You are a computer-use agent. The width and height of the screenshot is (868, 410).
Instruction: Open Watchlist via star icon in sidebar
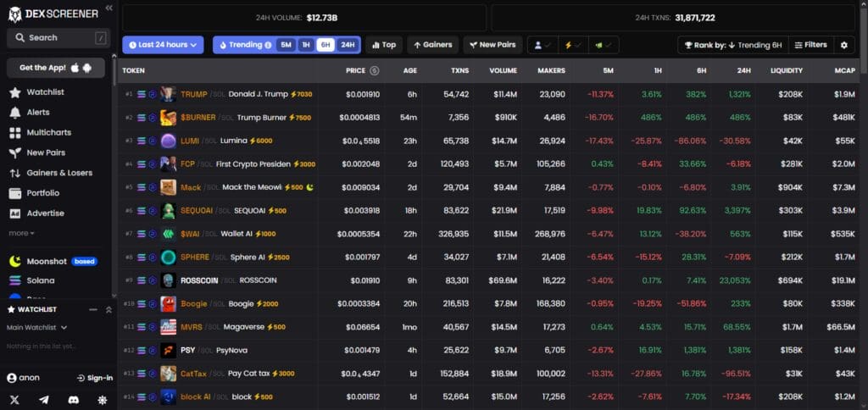click(x=15, y=92)
